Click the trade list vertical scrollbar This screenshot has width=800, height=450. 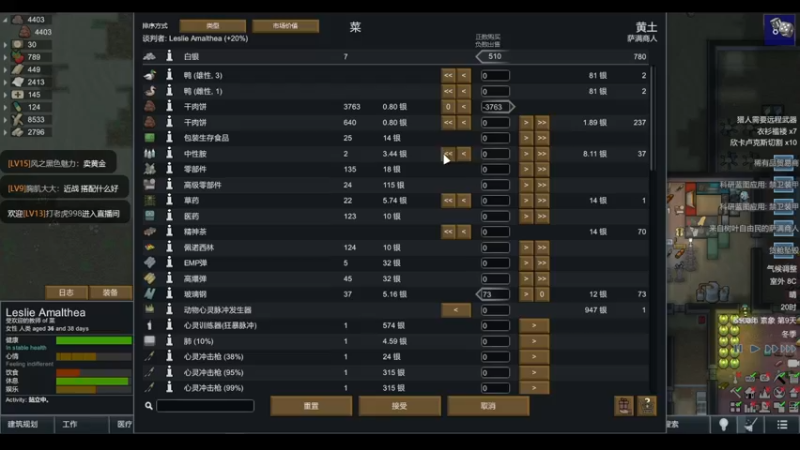(x=652, y=118)
